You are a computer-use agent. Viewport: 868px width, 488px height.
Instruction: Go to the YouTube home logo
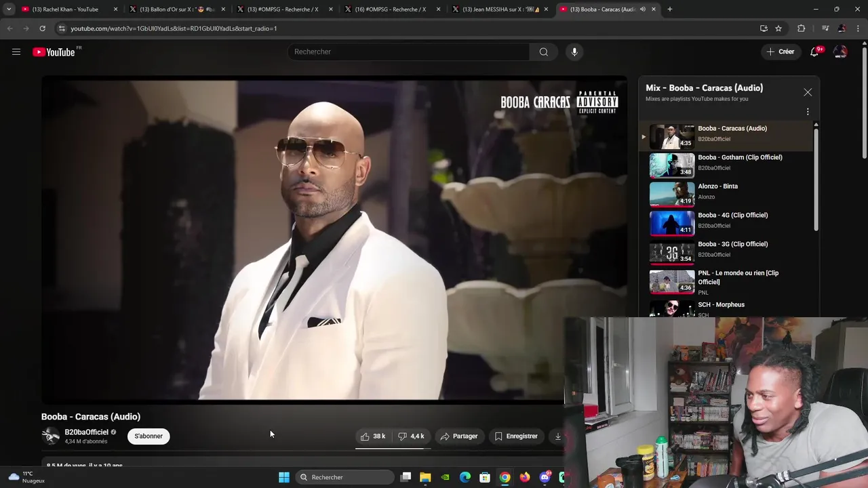coord(54,52)
